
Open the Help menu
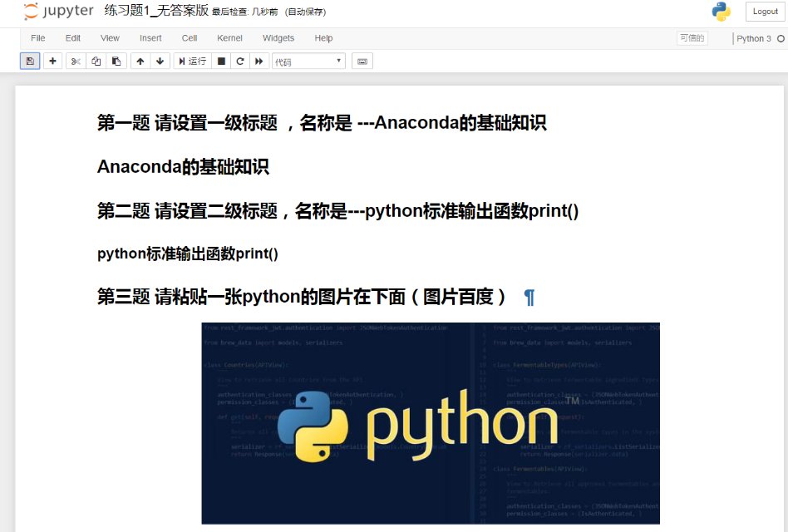(323, 38)
